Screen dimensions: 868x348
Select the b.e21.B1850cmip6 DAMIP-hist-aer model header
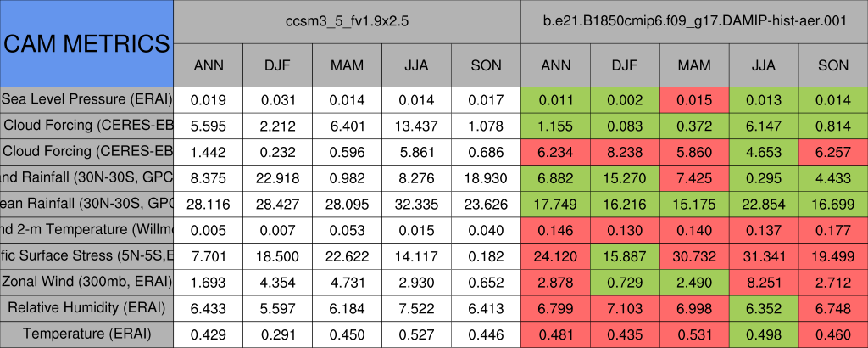point(694,21)
